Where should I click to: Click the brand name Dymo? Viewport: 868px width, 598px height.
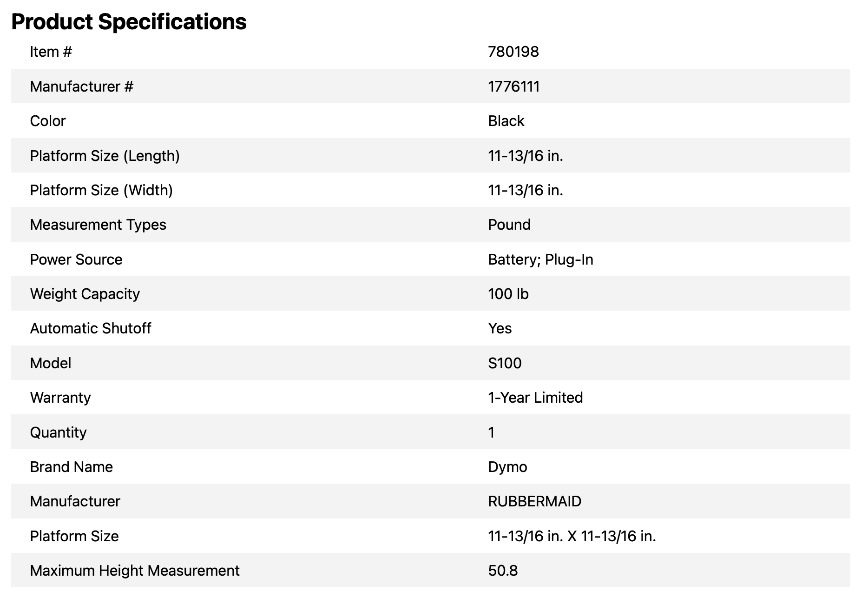(x=507, y=467)
